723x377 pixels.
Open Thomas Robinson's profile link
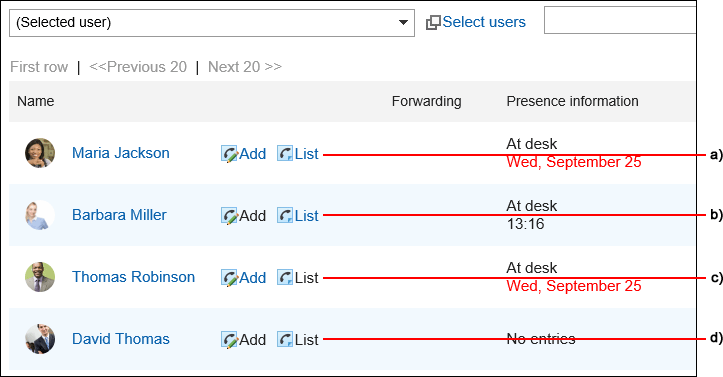[x=133, y=277]
